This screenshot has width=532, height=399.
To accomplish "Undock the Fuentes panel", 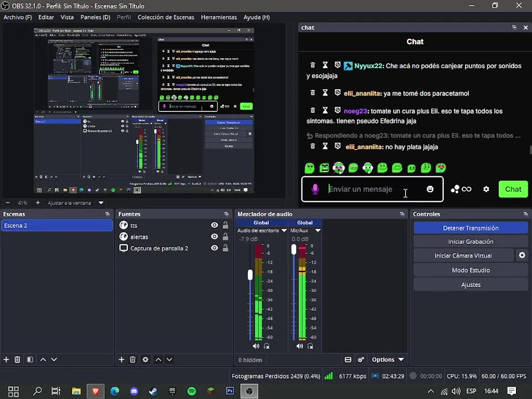I will point(227,214).
